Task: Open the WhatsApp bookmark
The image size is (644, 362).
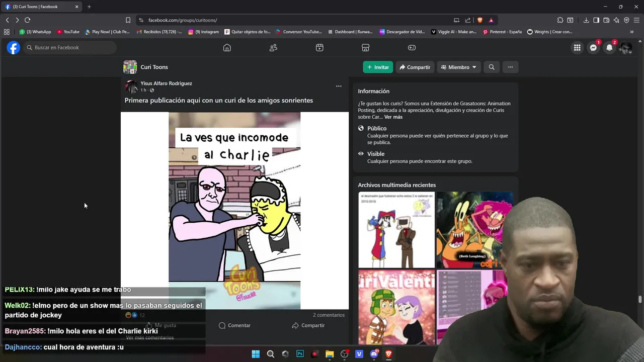Action: pyautogui.click(x=35, y=32)
